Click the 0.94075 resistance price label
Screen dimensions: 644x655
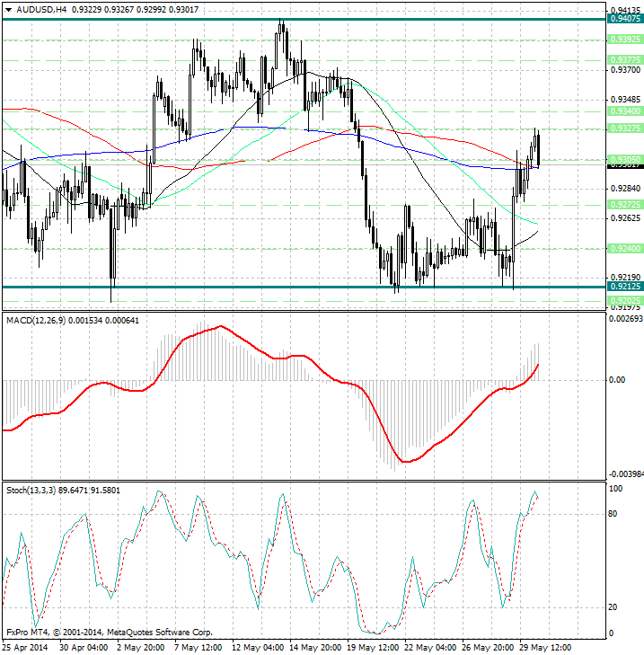pos(623,19)
